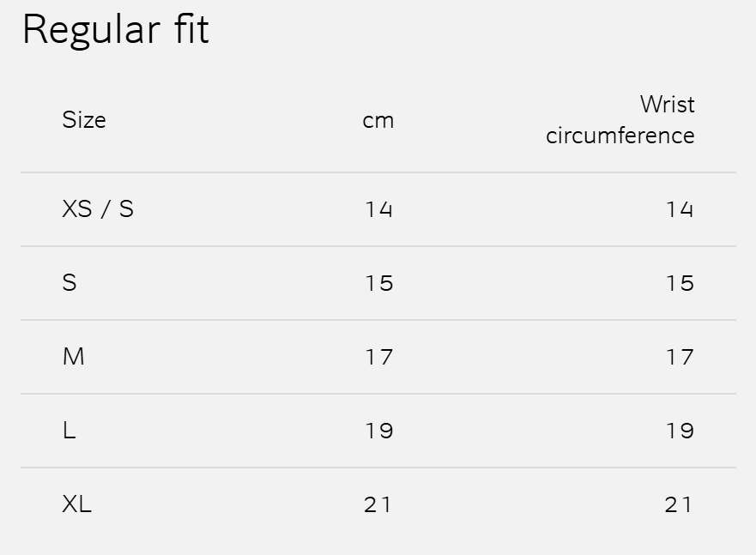Image resolution: width=756 pixels, height=555 pixels.
Task: Select the cm value 15
Action: click(378, 283)
